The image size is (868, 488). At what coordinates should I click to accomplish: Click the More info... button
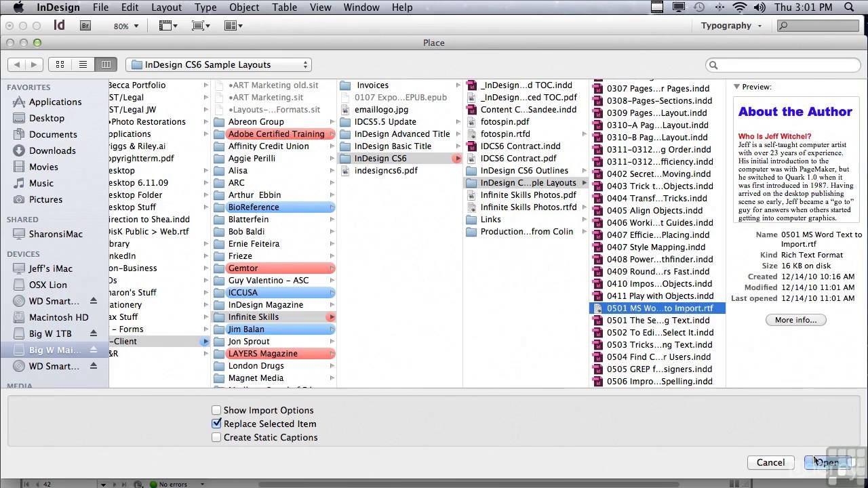click(795, 320)
